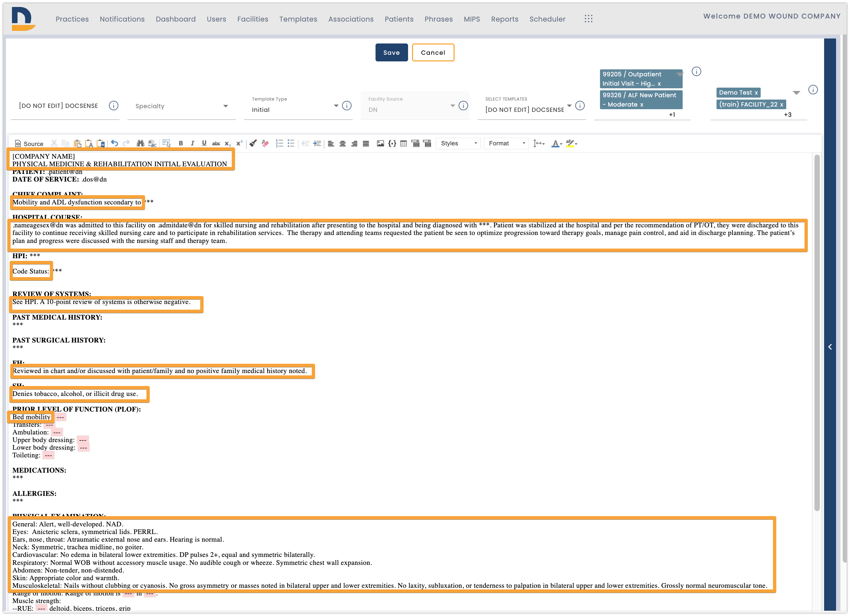Insert a numbered list

[279, 143]
